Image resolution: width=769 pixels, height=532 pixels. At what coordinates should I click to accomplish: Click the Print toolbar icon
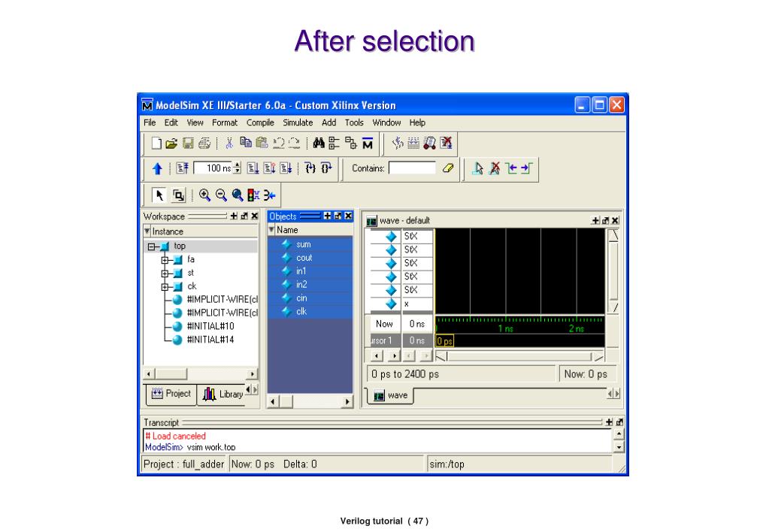204,144
